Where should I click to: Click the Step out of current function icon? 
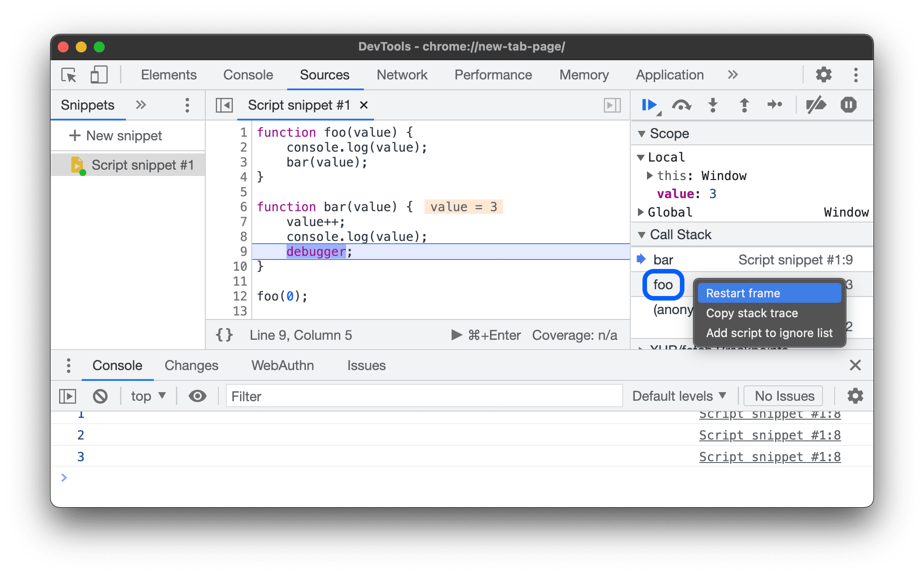[742, 105]
